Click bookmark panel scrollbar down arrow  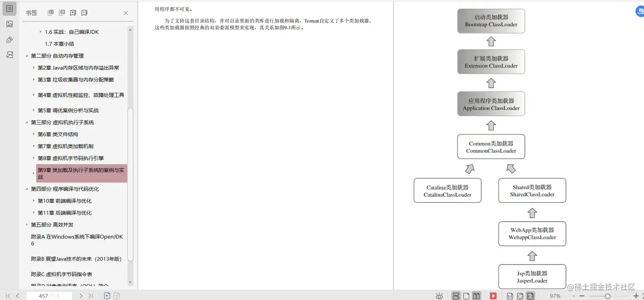pos(130,283)
